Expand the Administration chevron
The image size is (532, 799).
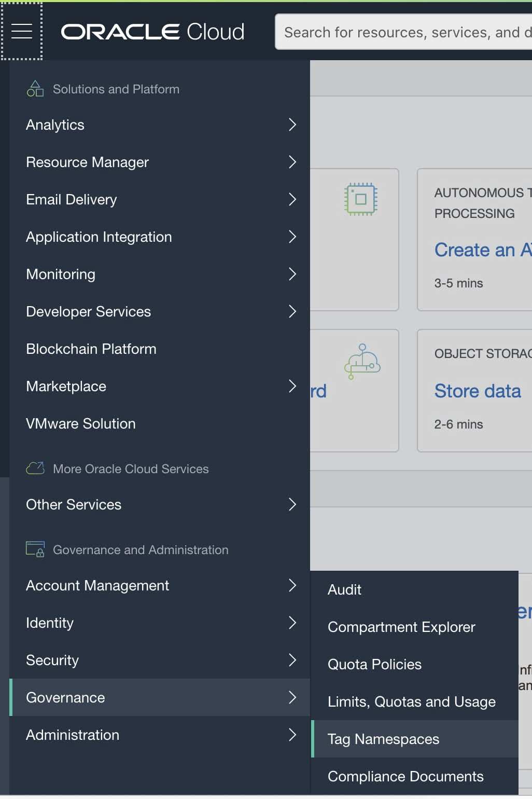(292, 735)
